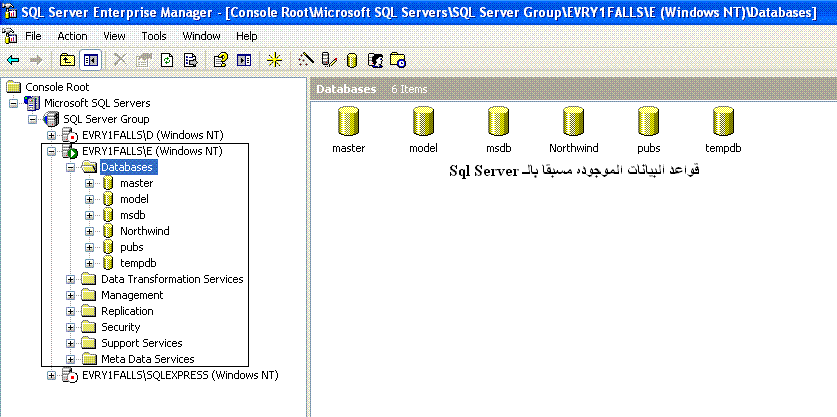
Task: Expand the Security folder node
Action: [70, 327]
